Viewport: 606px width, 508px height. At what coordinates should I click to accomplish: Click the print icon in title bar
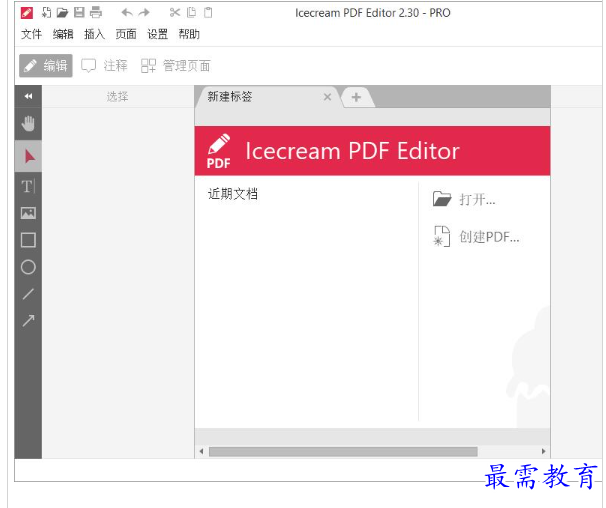(95, 13)
